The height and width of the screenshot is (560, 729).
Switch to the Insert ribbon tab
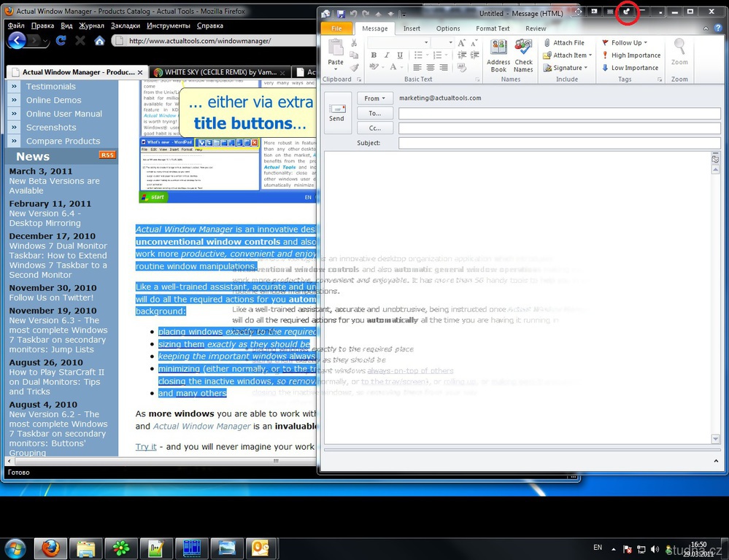[x=412, y=28]
